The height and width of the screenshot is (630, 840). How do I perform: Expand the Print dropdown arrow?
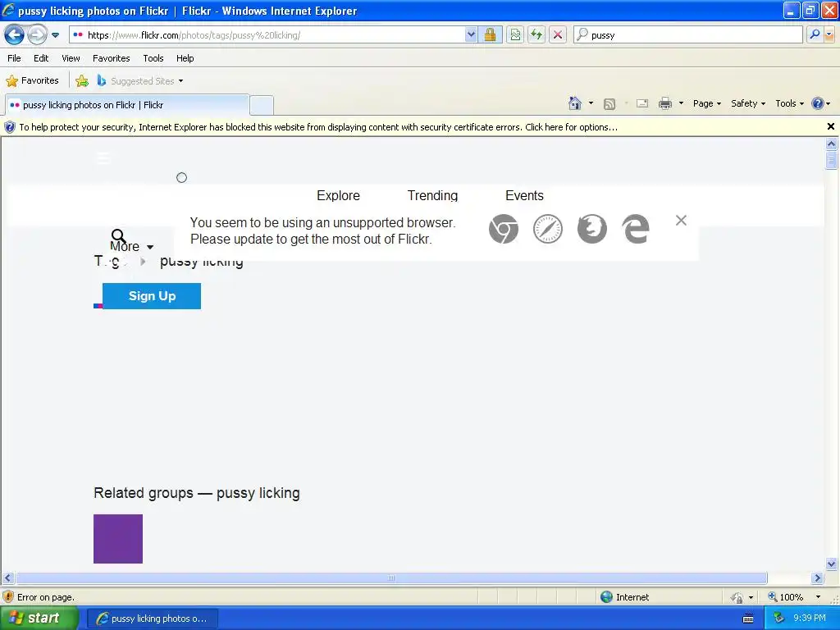point(681,103)
